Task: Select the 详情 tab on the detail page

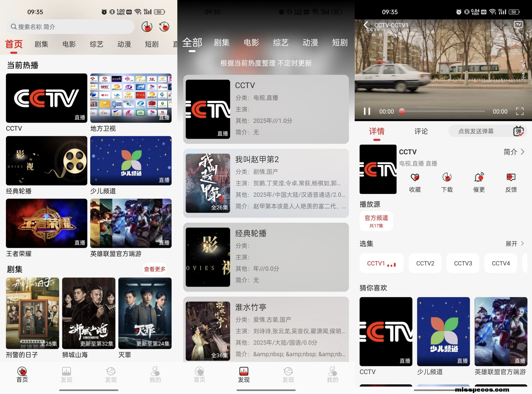Action: [377, 131]
